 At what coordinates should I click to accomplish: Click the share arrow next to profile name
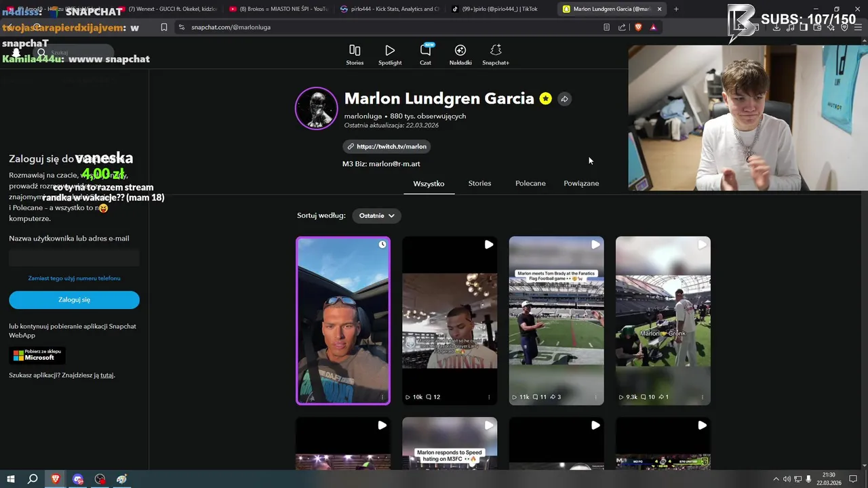pyautogui.click(x=564, y=99)
